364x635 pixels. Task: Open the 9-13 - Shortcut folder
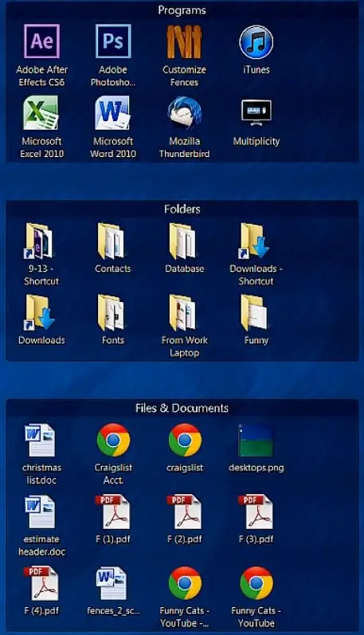pyautogui.click(x=38, y=241)
